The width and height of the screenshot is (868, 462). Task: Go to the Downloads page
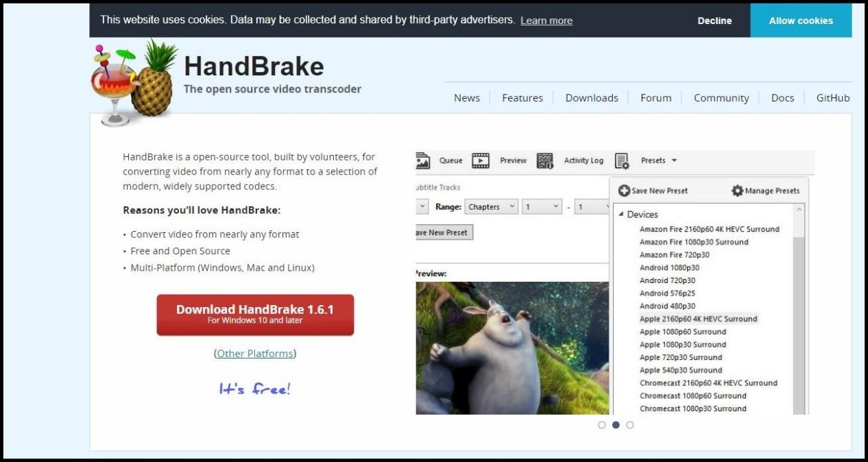[592, 98]
